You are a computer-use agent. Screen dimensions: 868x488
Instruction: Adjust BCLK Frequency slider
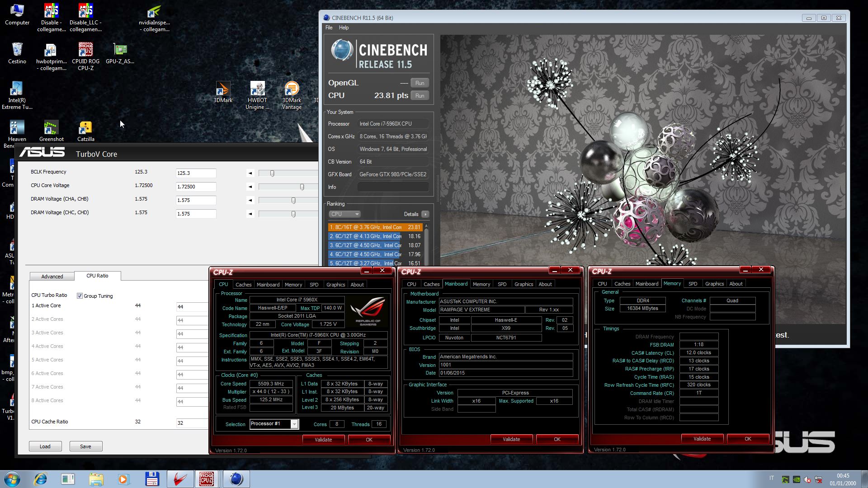coord(272,173)
